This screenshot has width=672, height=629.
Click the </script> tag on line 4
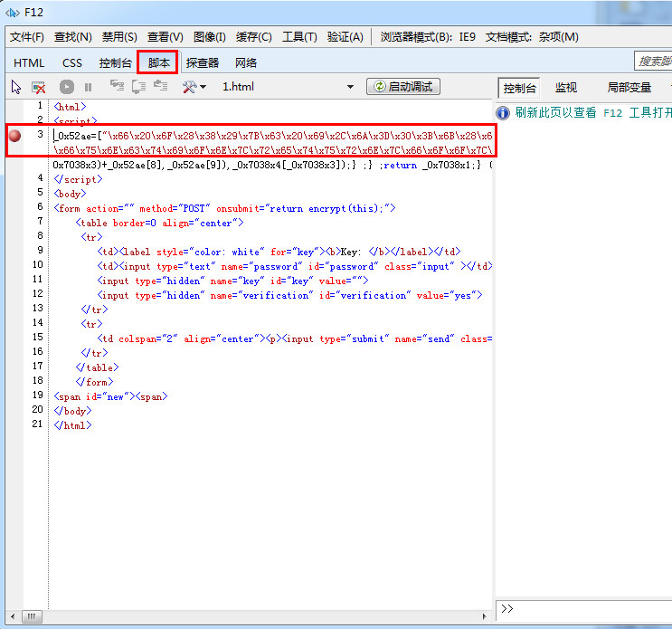(x=78, y=179)
